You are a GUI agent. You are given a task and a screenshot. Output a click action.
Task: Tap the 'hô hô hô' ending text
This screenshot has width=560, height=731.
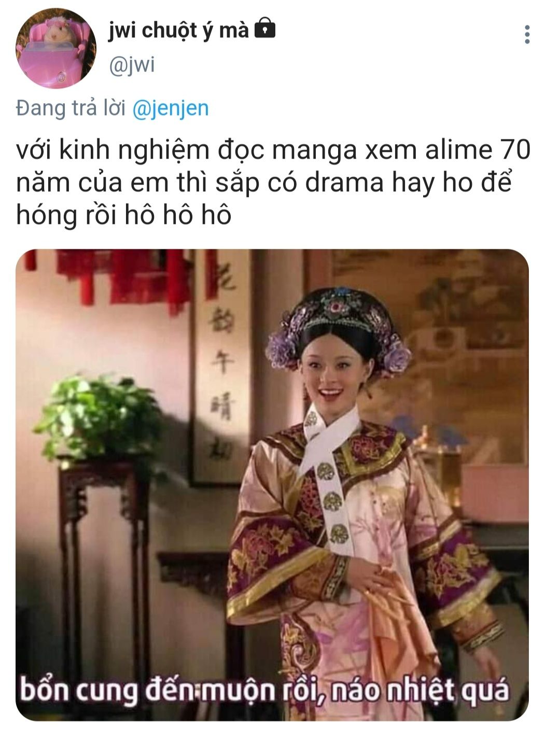177,215
